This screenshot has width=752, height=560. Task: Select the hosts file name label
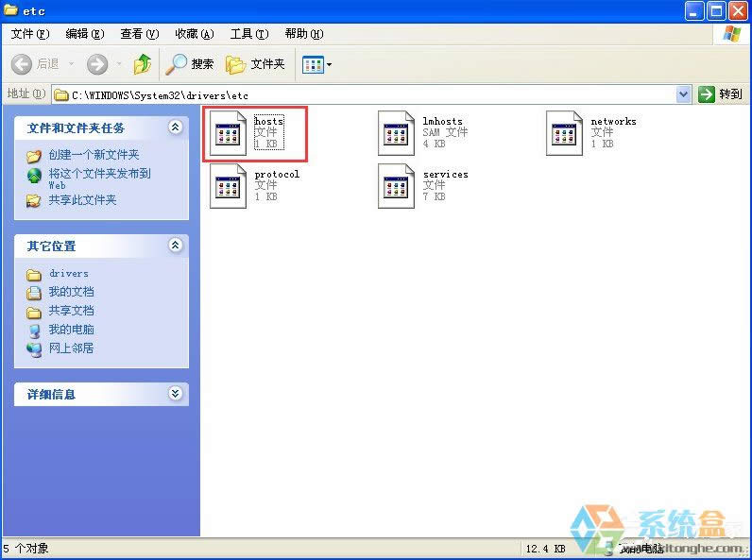click(x=269, y=121)
